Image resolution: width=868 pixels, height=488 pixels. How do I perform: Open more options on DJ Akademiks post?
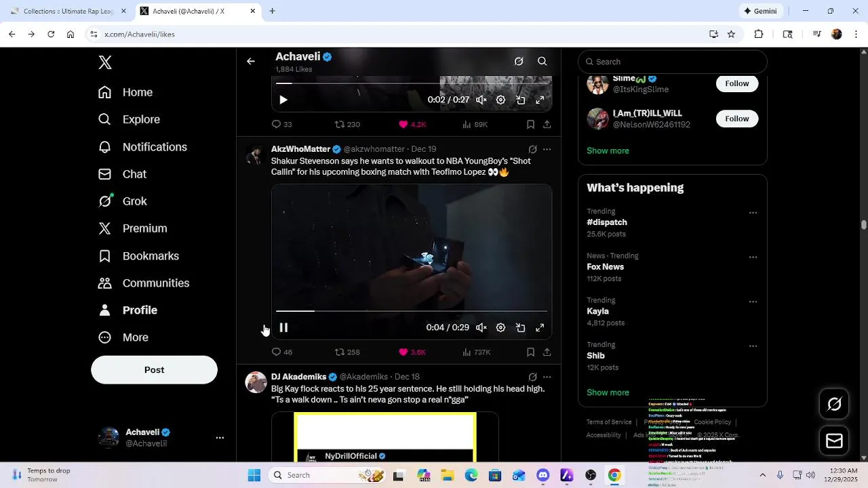pyautogui.click(x=547, y=377)
